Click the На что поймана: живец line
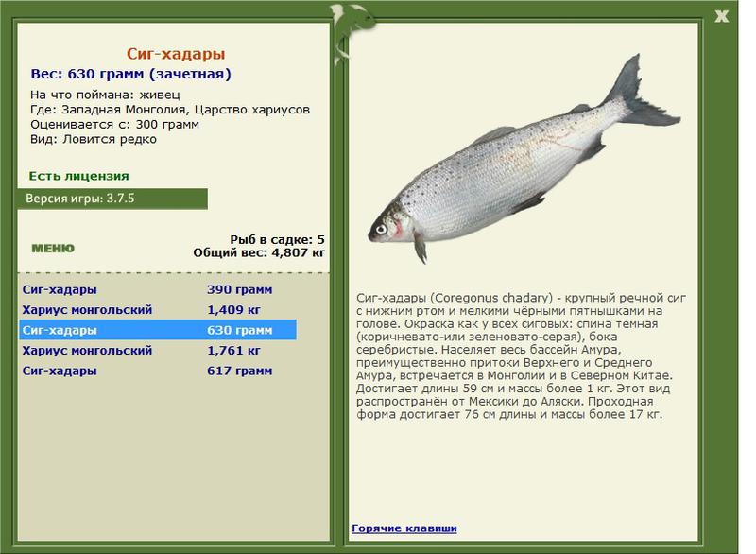This screenshot has height=554, width=756. pos(105,95)
